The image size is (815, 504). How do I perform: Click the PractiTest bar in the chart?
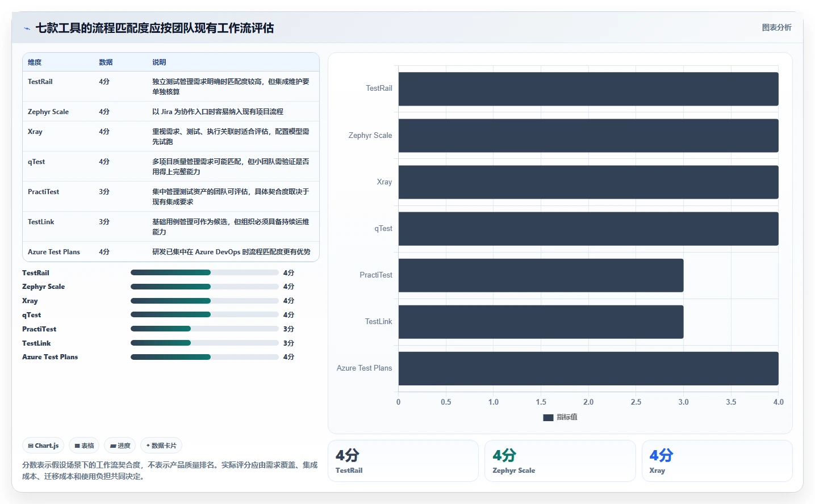tap(541, 275)
